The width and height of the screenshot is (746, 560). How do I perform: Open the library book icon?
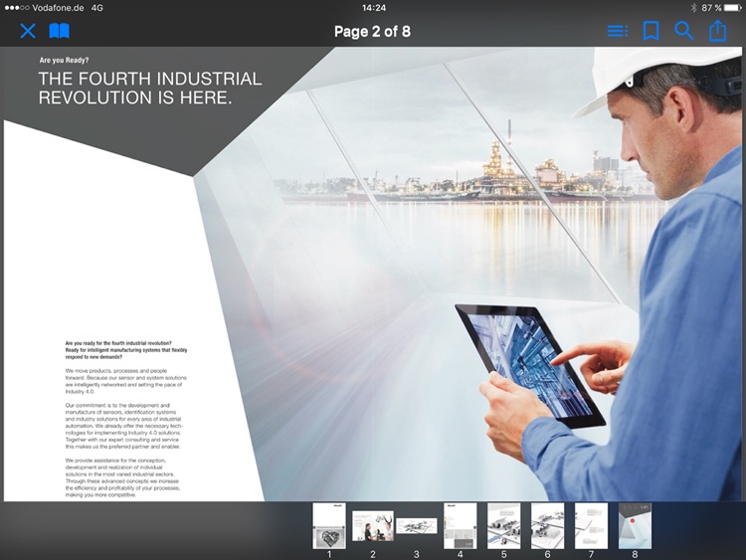click(x=60, y=32)
